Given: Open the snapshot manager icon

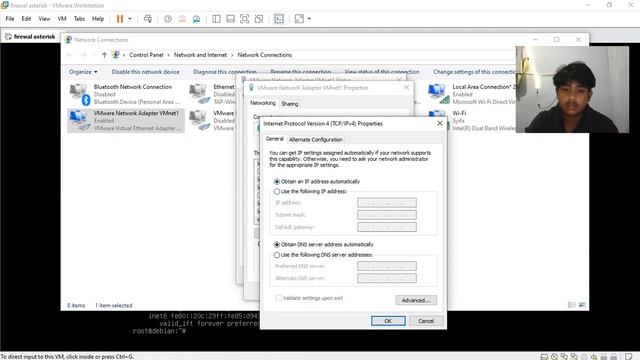Looking at the screenshot, I should point(196,19).
